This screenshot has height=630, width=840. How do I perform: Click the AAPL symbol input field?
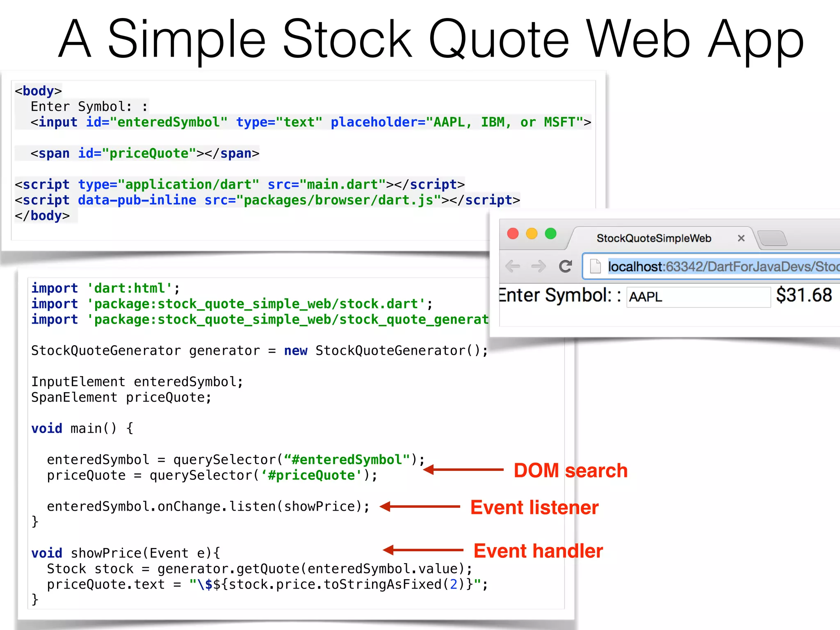pos(698,297)
